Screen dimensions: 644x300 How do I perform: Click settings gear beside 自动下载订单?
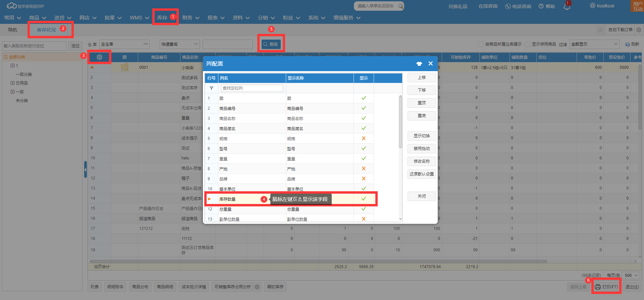click(x=639, y=30)
